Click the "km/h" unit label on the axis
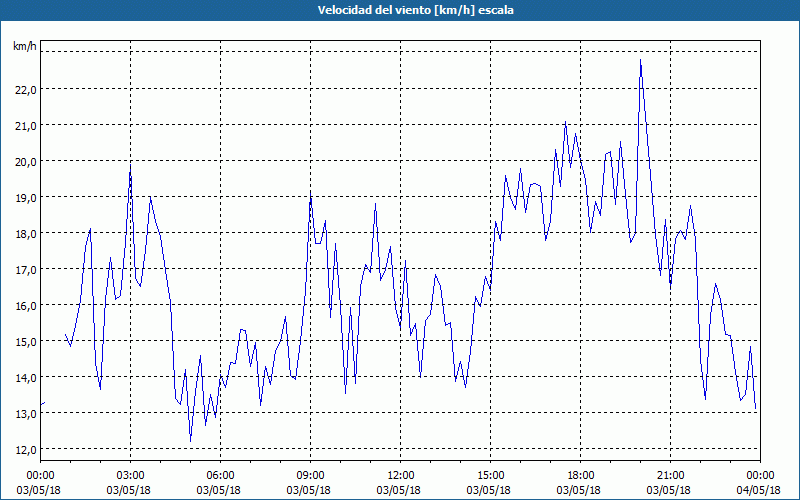Screen dimensions: 800x500 point(25,46)
